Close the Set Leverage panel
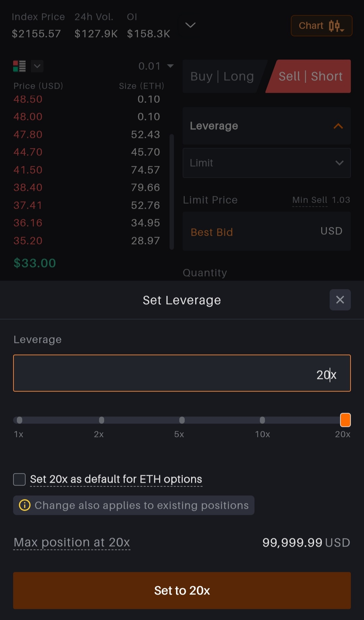This screenshot has width=364, height=620. tap(340, 300)
